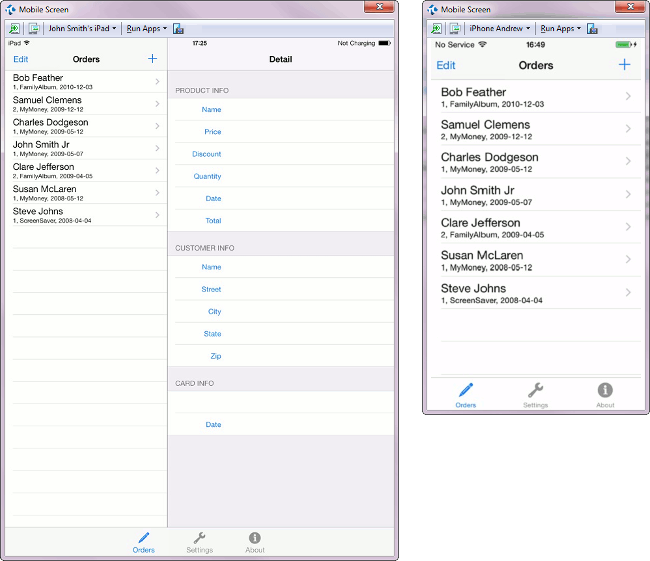Click customer Name field in Detail pane
650x561 pixels.
[x=281, y=267]
